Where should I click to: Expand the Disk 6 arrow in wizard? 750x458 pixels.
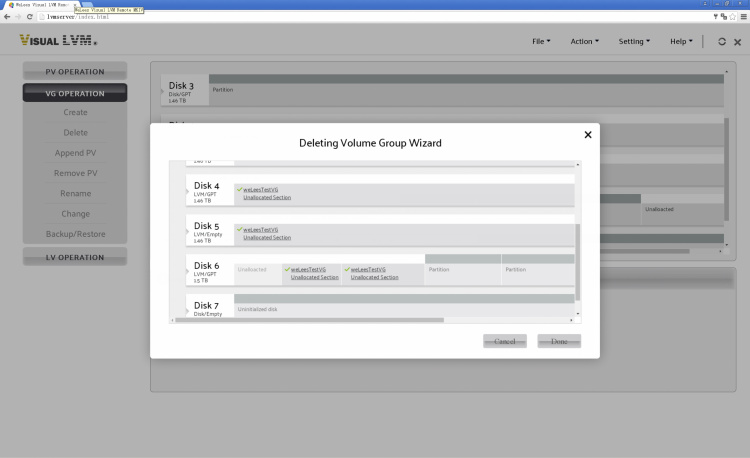click(188, 272)
